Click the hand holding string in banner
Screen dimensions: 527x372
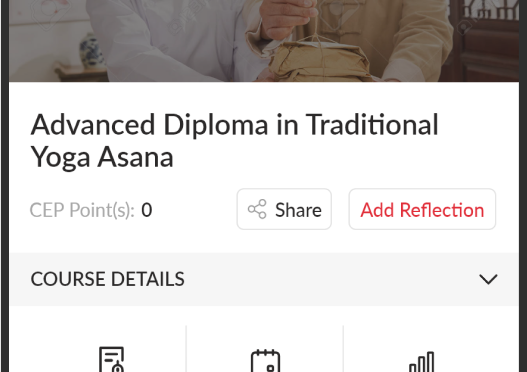pyautogui.click(x=289, y=18)
